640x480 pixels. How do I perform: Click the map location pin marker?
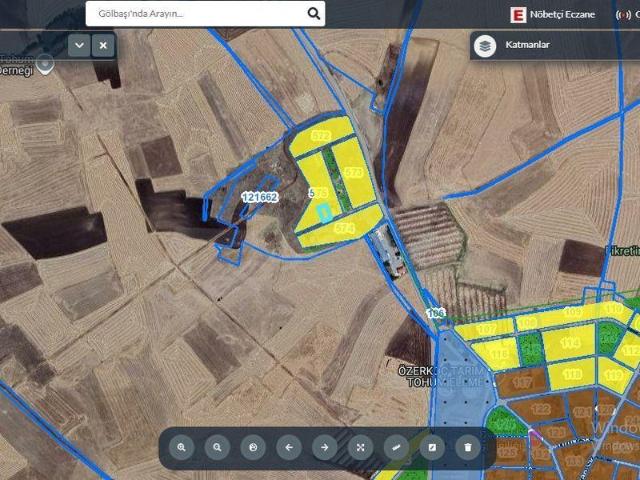[45, 64]
